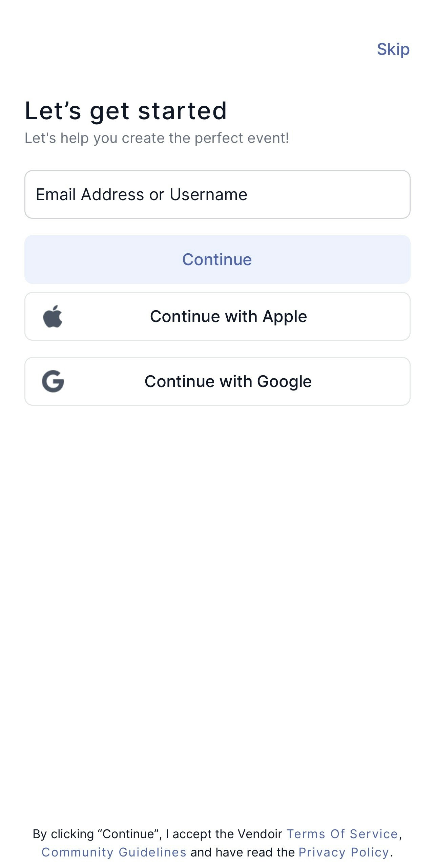Click the "Let's get started" heading
435x868 pixels.
pyautogui.click(x=126, y=111)
